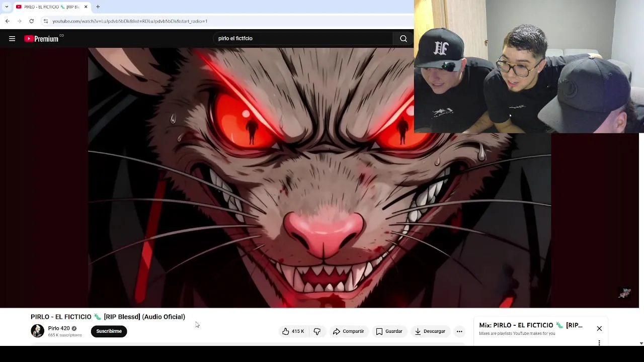Open a new browser tab with plus
Screen dimensions: 644x362
point(98,7)
